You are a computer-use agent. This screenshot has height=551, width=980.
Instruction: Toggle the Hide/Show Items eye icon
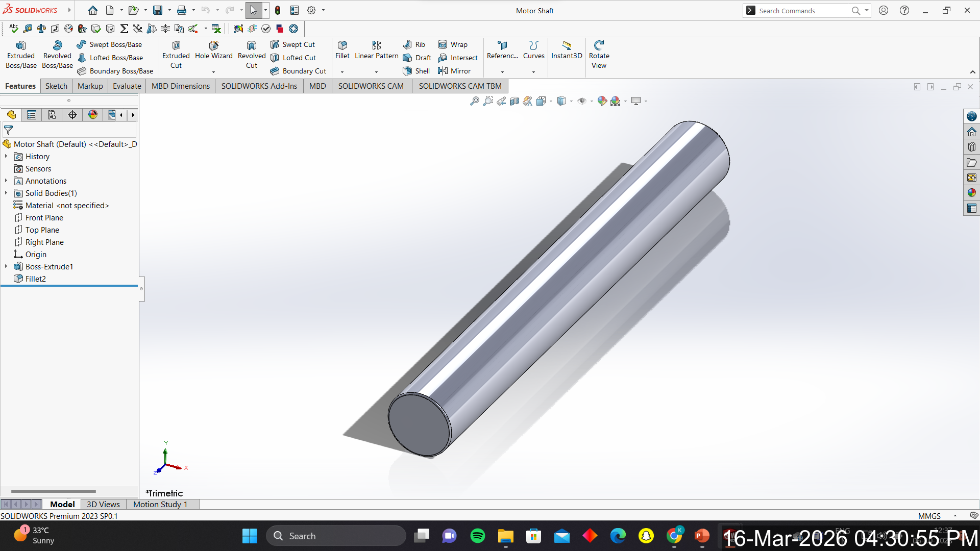(581, 101)
